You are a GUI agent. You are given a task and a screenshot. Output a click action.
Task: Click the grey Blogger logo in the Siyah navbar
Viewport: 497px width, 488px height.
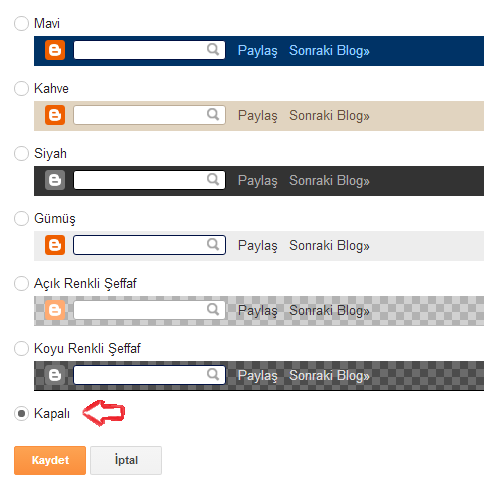(x=55, y=180)
